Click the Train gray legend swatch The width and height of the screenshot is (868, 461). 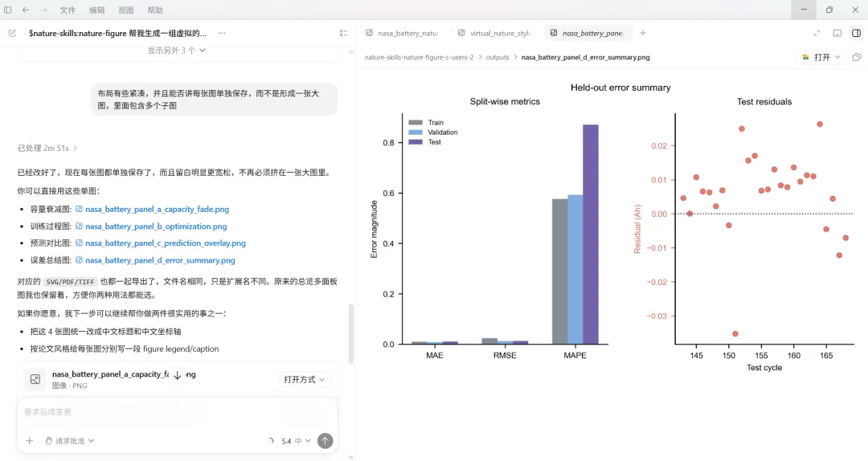pos(416,123)
